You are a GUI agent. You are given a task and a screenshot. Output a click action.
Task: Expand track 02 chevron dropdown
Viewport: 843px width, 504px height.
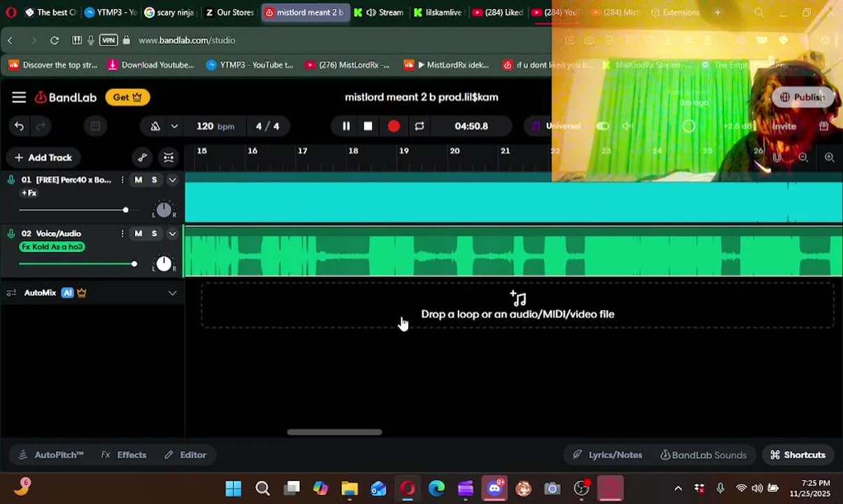(x=172, y=234)
